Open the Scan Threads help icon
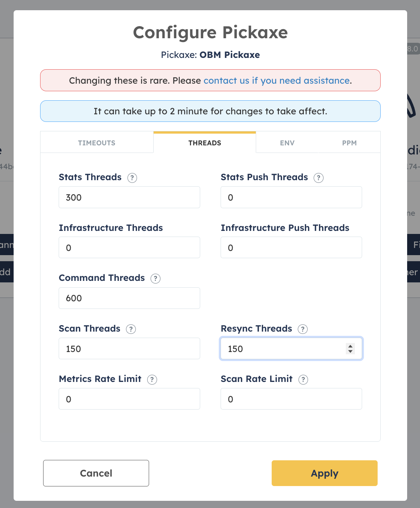The height and width of the screenshot is (508, 420). [x=131, y=329]
